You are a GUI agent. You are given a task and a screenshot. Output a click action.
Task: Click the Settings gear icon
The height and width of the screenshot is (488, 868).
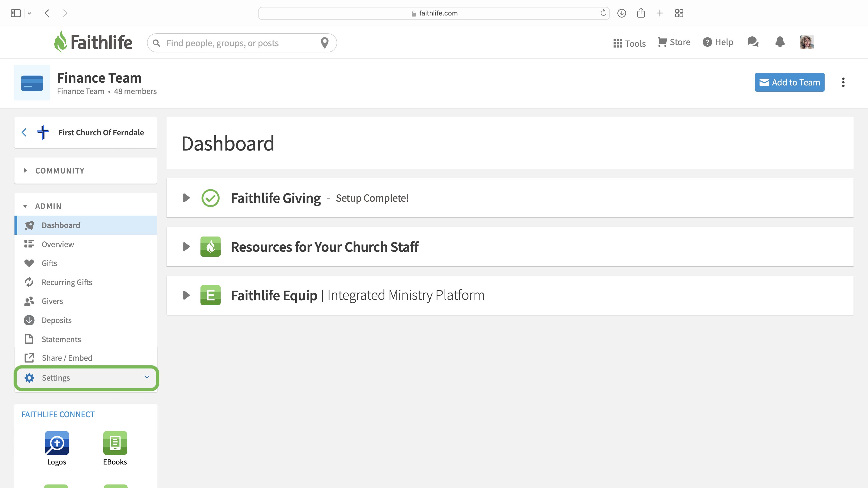pos(29,378)
